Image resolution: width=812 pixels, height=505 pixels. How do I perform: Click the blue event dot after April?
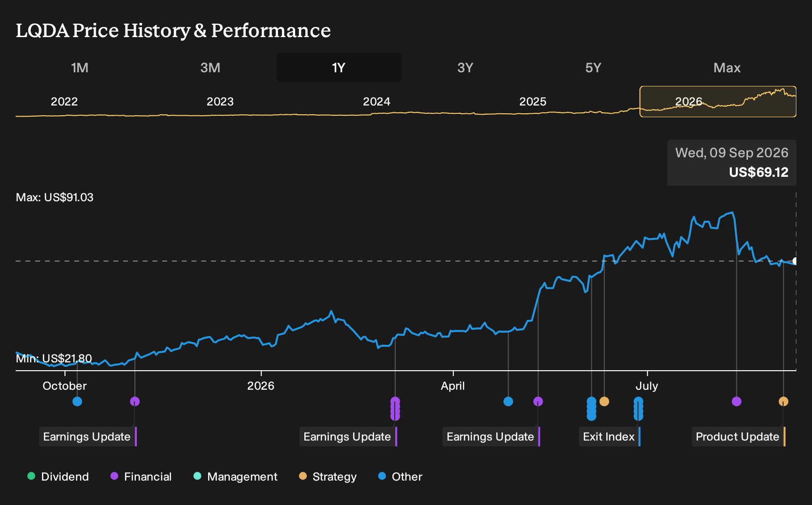508,401
